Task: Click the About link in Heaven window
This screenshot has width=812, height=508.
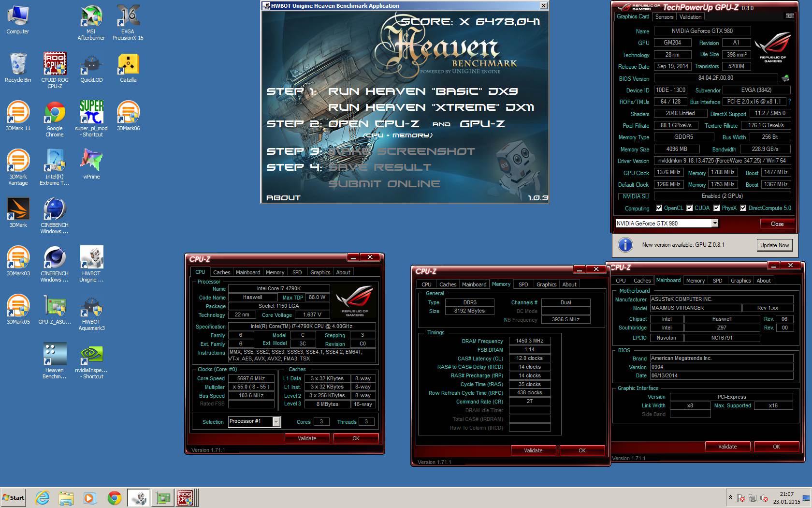Action: pyautogui.click(x=283, y=198)
